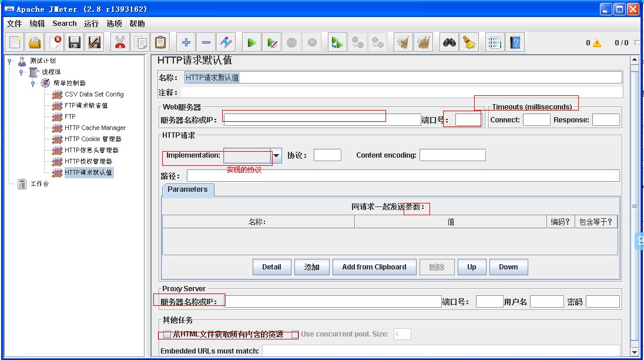
Task: Click the yellow warning triangle indicator
Action: (x=597, y=43)
